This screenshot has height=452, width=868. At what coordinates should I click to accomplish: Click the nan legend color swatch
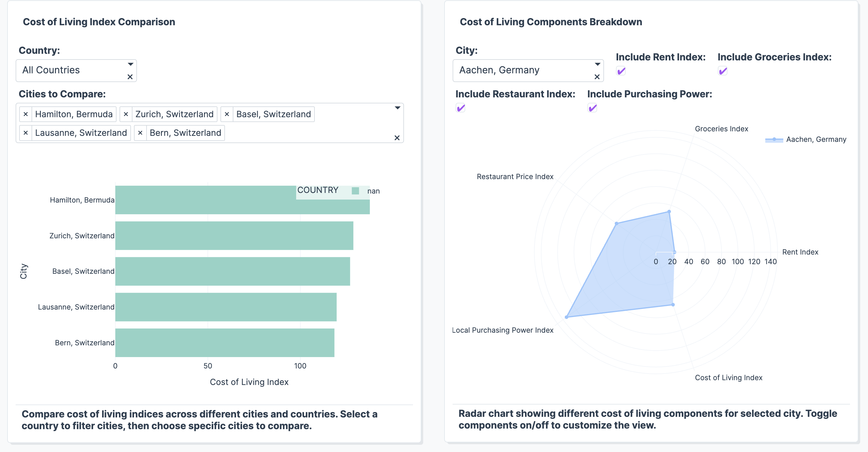(x=356, y=191)
